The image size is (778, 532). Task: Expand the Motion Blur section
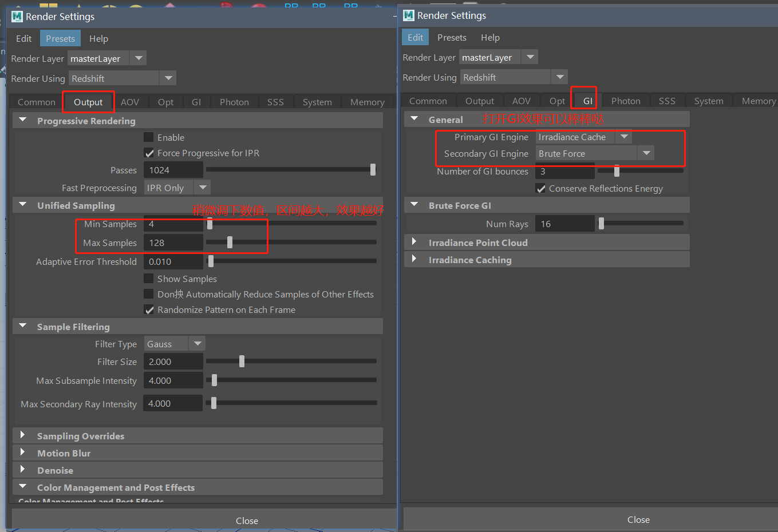(x=23, y=452)
